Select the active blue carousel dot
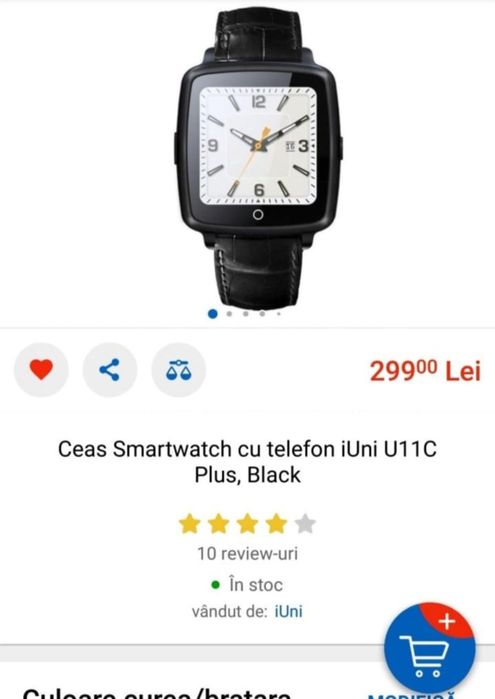 [x=213, y=314]
